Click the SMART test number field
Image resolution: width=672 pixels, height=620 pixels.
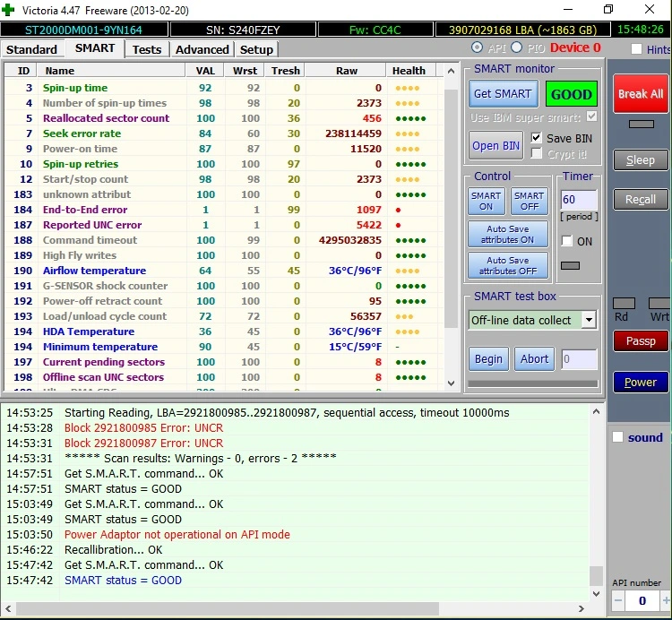coord(579,359)
